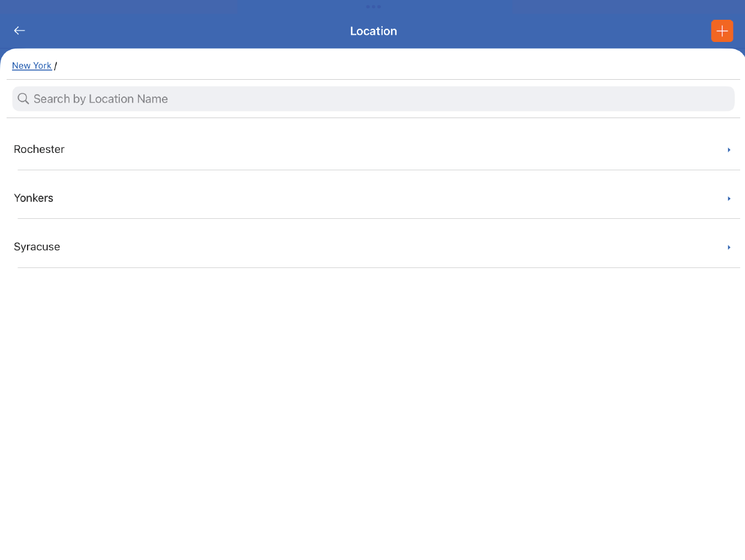745x560 pixels.
Task: Click the slash after New York breadcrumb
Action: pyautogui.click(x=56, y=66)
